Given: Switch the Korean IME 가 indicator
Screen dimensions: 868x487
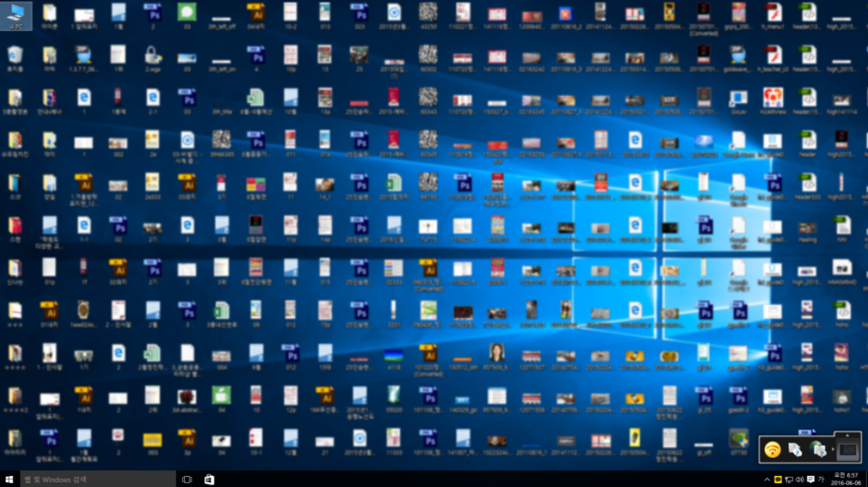Looking at the screenshot, I should click(821, 479).
